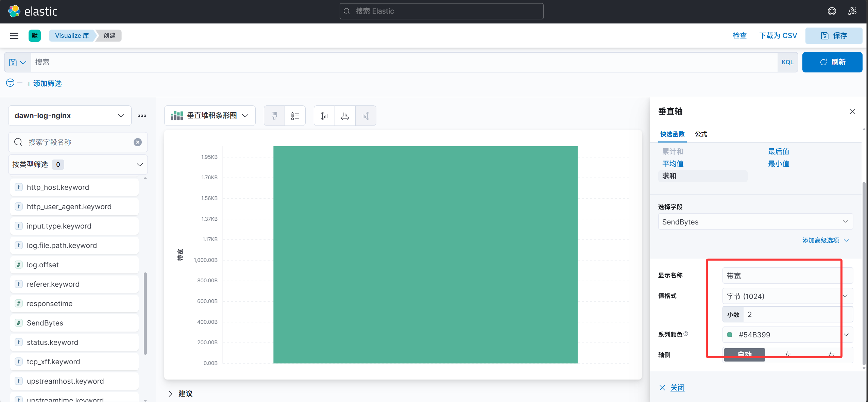Open index pattern options three-dots menu

[142, 116]
